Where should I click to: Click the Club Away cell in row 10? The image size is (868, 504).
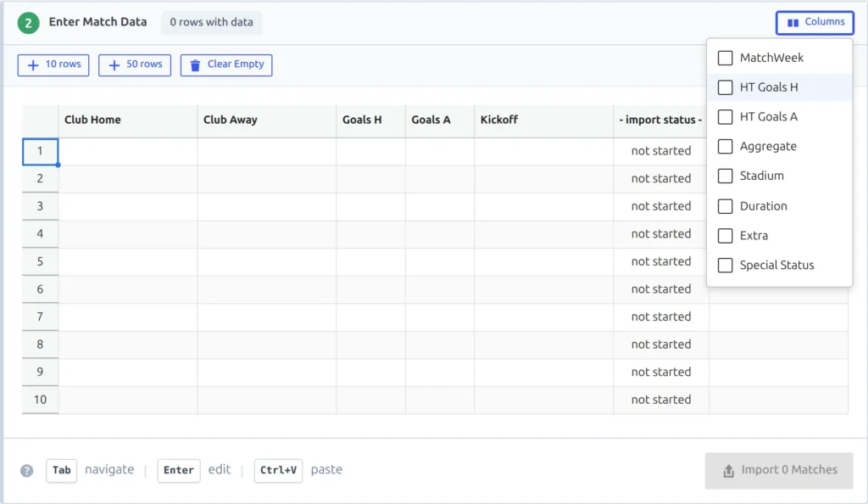[267, 400]
